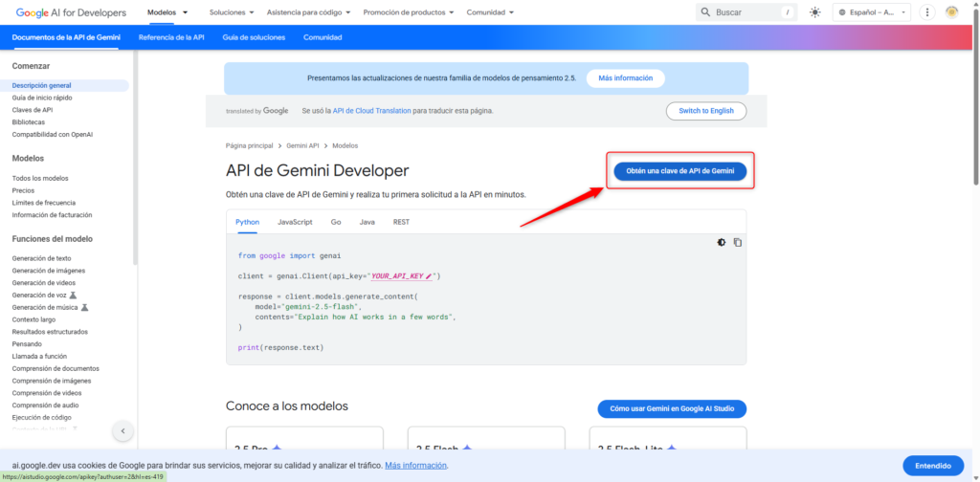The width and height of the screenshot is (980, 482).
Task: Select the Python code tab
Action: (x=248, y=222)
